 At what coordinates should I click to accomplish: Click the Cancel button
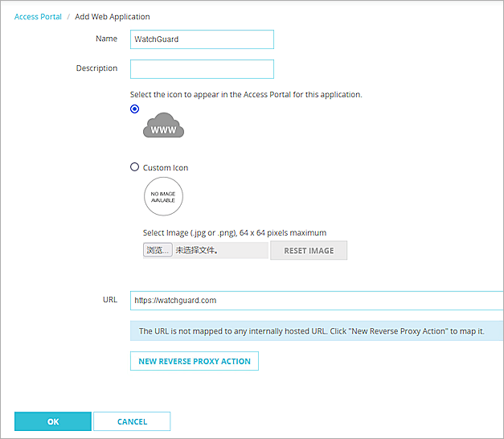click(132, 421)
